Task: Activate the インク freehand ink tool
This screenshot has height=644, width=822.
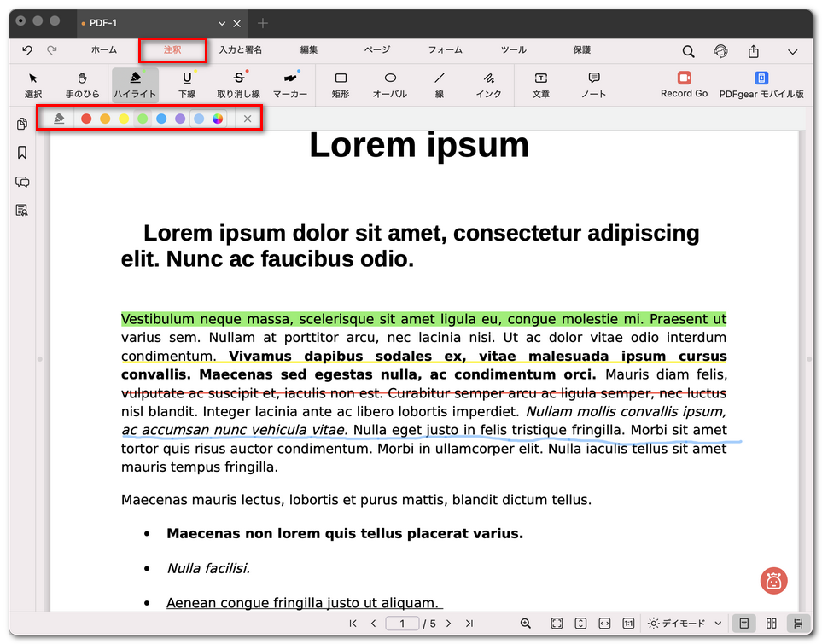Action: 488,85
